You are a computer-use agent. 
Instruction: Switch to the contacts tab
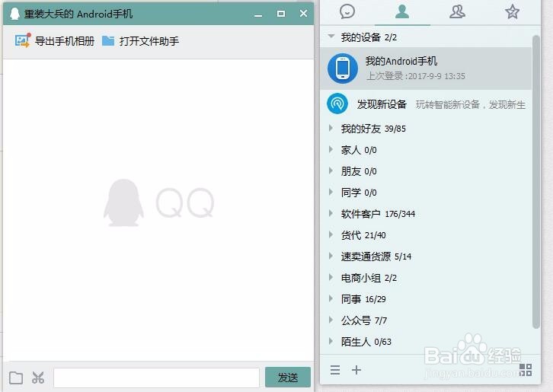[x=402, y=11]
